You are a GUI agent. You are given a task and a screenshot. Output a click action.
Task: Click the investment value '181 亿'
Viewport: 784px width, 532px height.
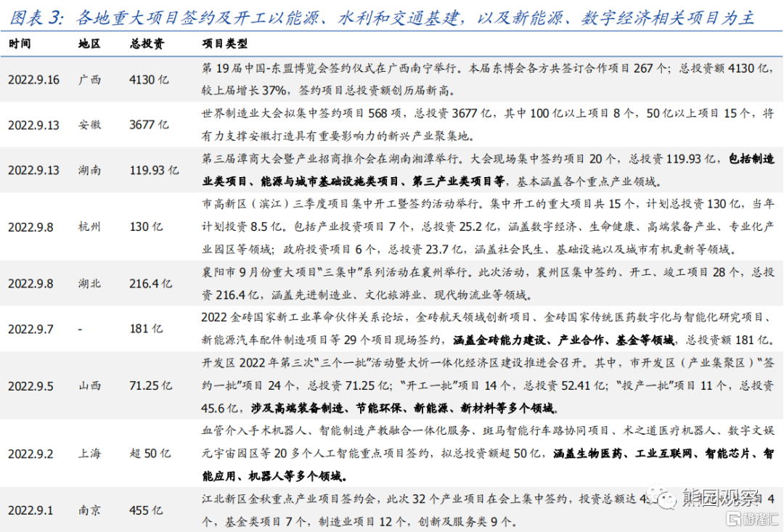pyautogui.click(x=146, y=329)
